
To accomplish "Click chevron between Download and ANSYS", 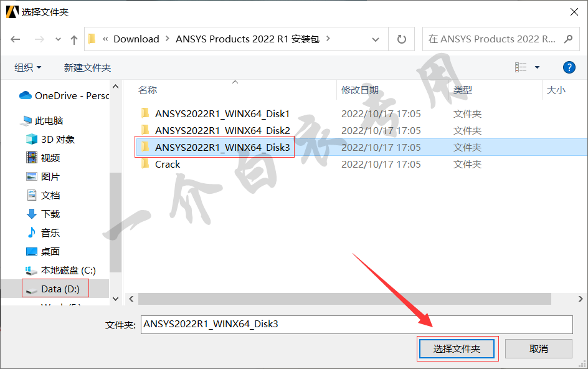I will [168, 38].
